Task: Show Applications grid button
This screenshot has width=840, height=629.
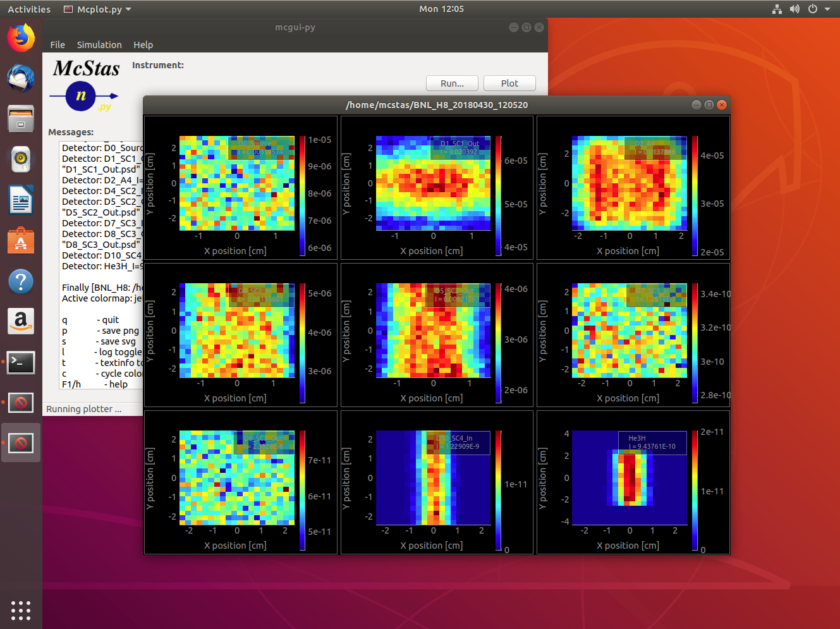Action: coord(21,610)
